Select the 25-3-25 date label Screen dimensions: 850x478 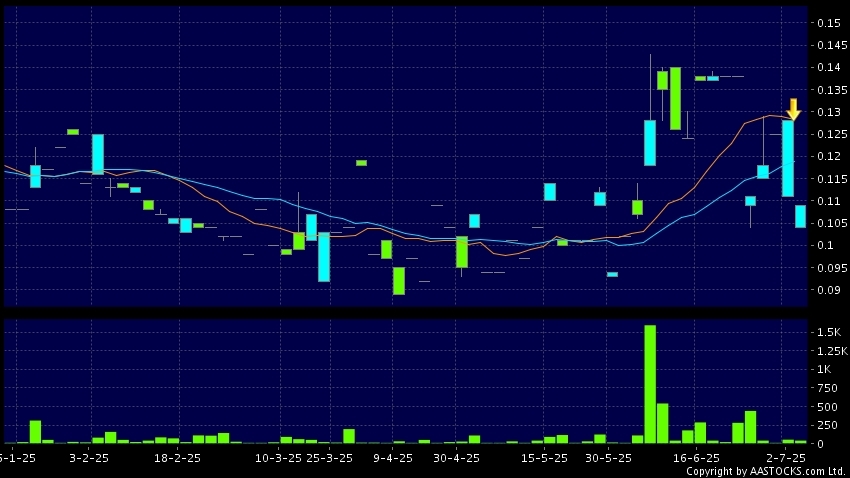click(330, 458)
